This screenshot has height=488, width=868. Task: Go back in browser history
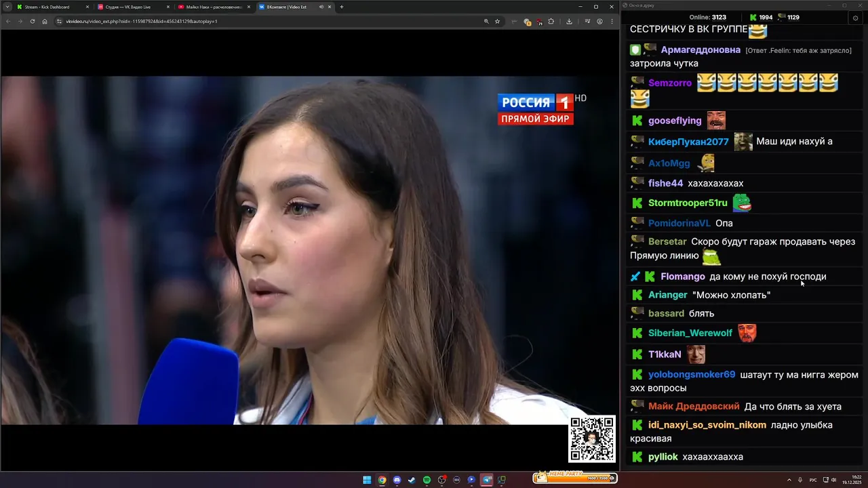coord(8,21)
